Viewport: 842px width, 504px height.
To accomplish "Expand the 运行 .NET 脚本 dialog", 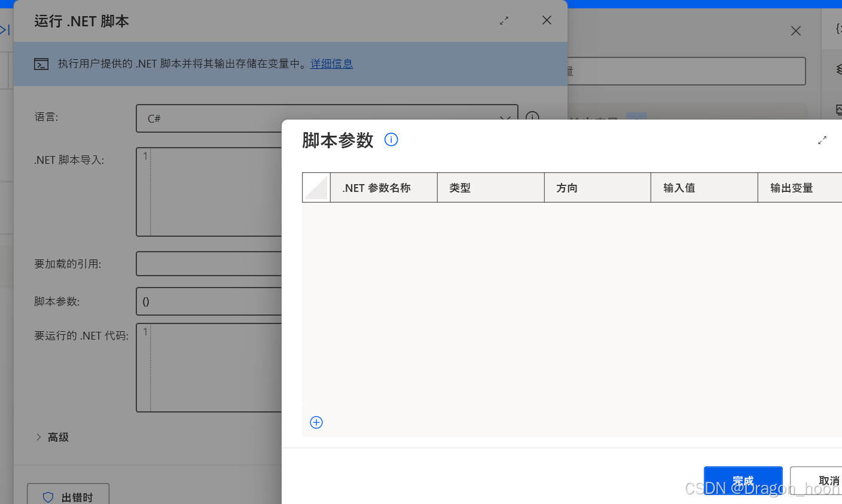I will point(504,20).
